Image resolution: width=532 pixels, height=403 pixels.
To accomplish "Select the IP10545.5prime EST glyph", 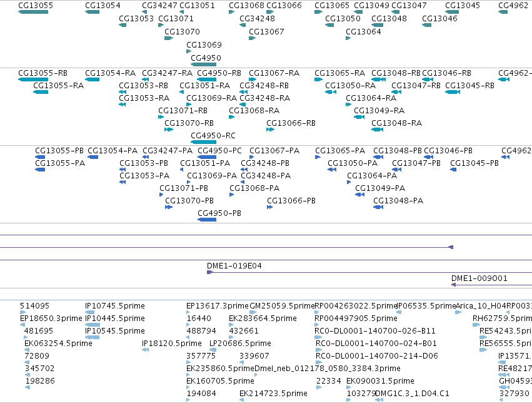I will [93, 337].
